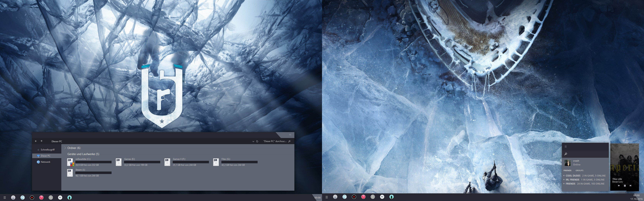Click the Online status text
The image size is (644, 201).
[x=577, y=165]
